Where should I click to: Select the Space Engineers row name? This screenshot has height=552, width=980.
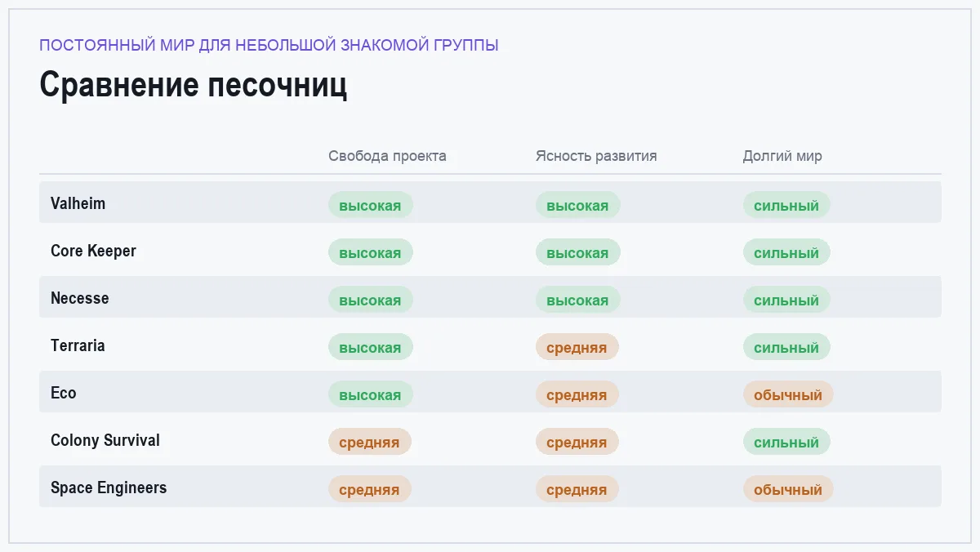click(x=109, y=487)
